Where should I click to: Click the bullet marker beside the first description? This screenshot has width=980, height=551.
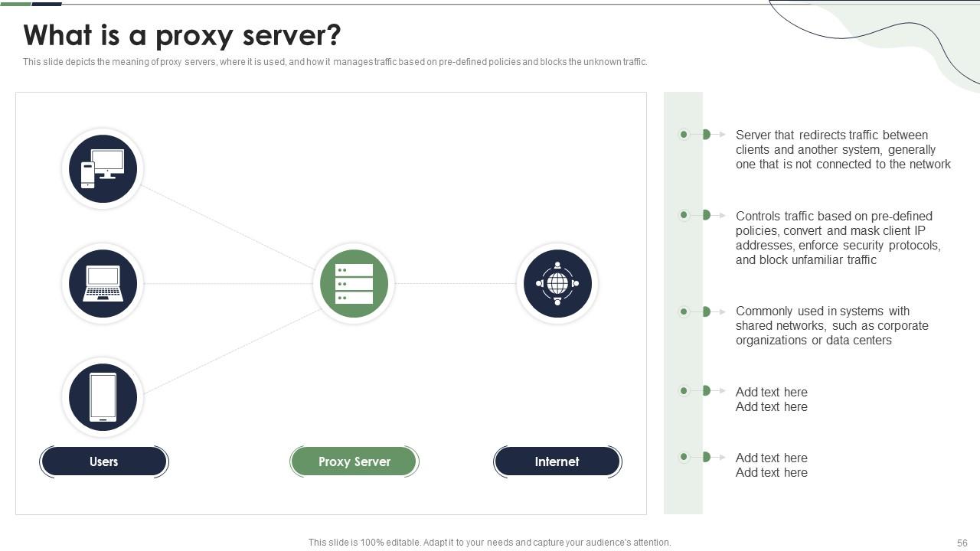[684, 134]
